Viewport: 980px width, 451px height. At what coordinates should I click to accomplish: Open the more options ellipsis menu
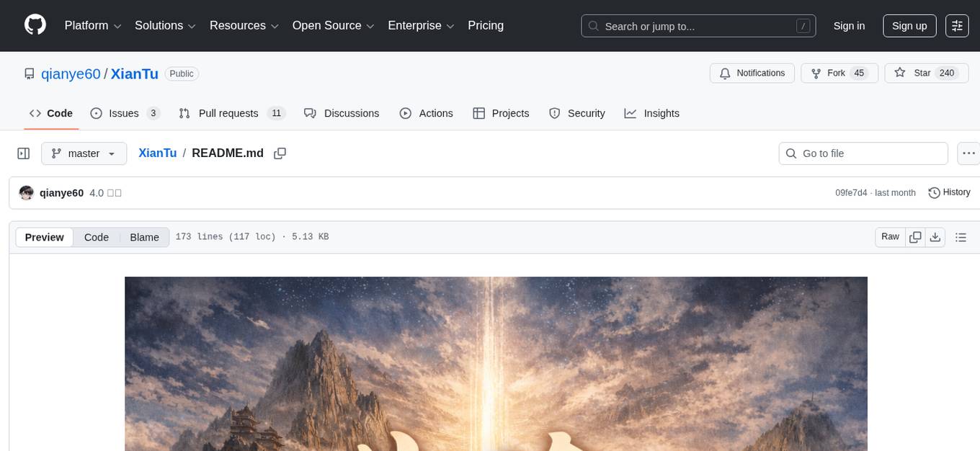(x=968, y=153)
